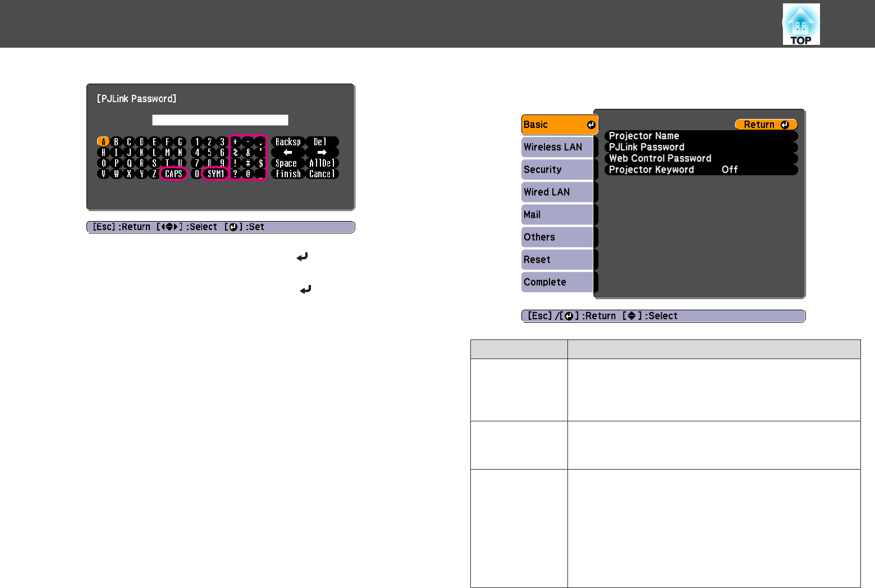Click the TOP home icon

pyautogui.click(x=801, y=24)
